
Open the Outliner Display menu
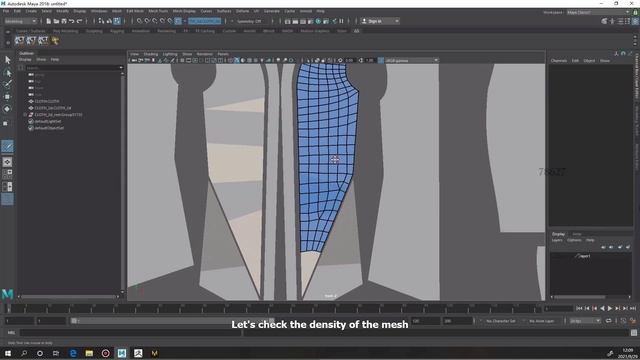pos(25,60)
